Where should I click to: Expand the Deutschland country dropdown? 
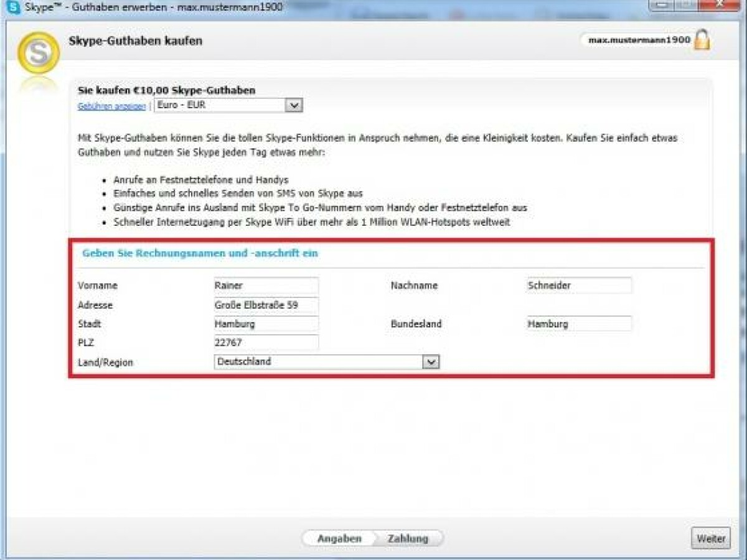point(327,362)
